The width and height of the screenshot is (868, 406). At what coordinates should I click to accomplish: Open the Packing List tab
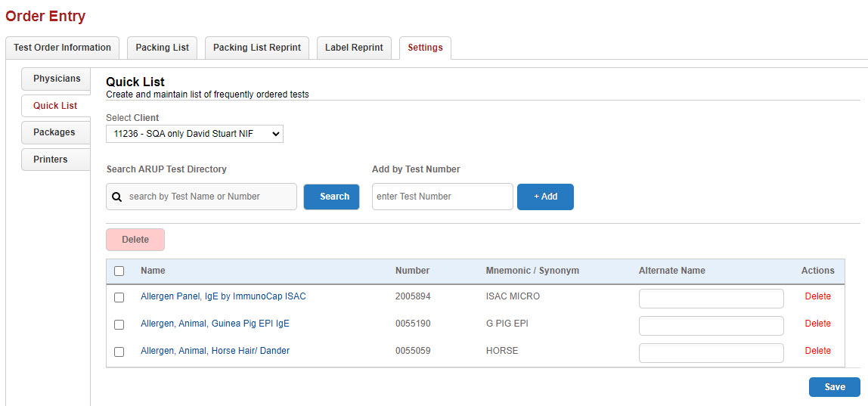pyautogui.click(x=162, y=48)
